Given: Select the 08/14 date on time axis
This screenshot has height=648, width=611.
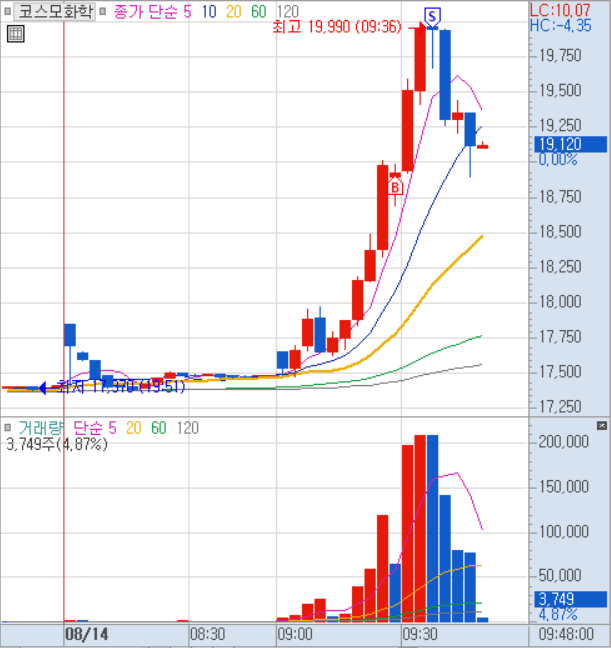Looking at the screenshot, I should (86, 635).
